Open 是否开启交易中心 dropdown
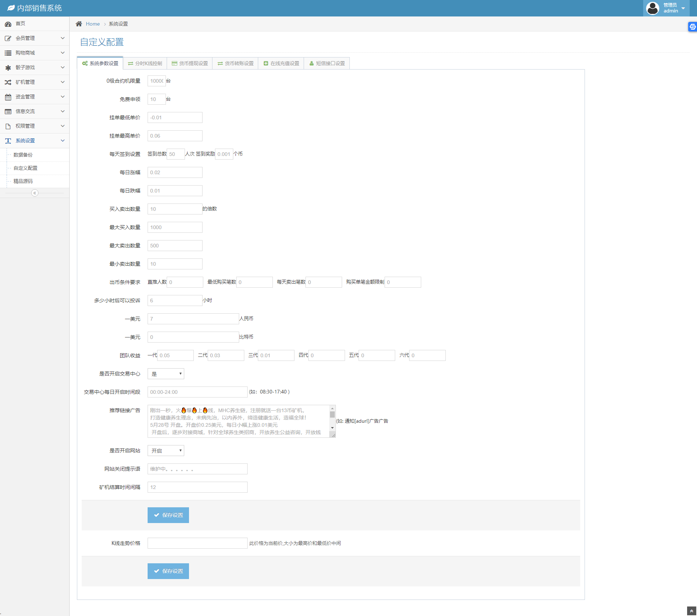This screenshot has width=697, height=616. [166, 374]
